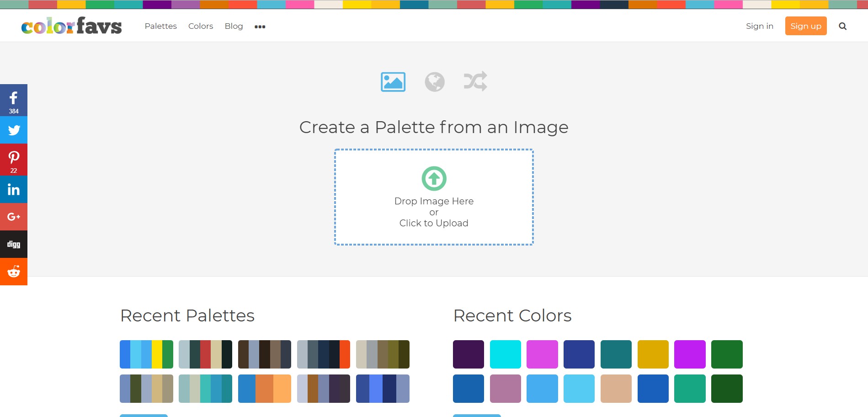Select the image upload icon

393,82
